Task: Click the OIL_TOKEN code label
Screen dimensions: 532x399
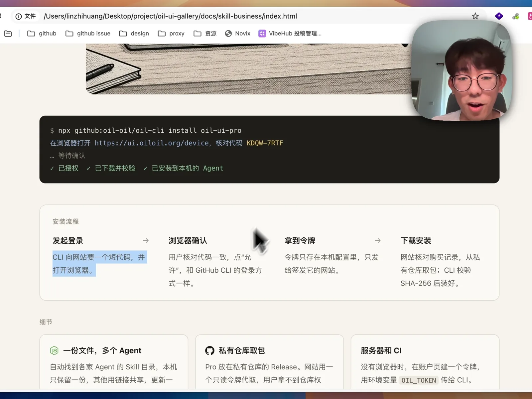Action: tap(419, 380)
